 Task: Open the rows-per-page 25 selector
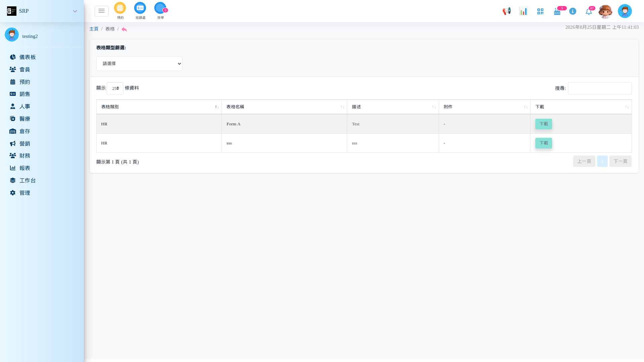(x=115, y=88)
